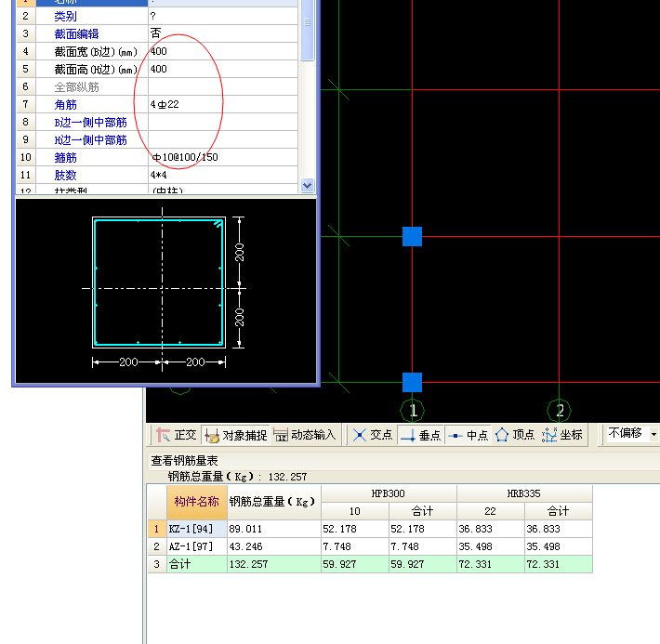The image size is (660, 644).
Task: Enable 交点 intersection snap
Action: [x=373, y=435]
